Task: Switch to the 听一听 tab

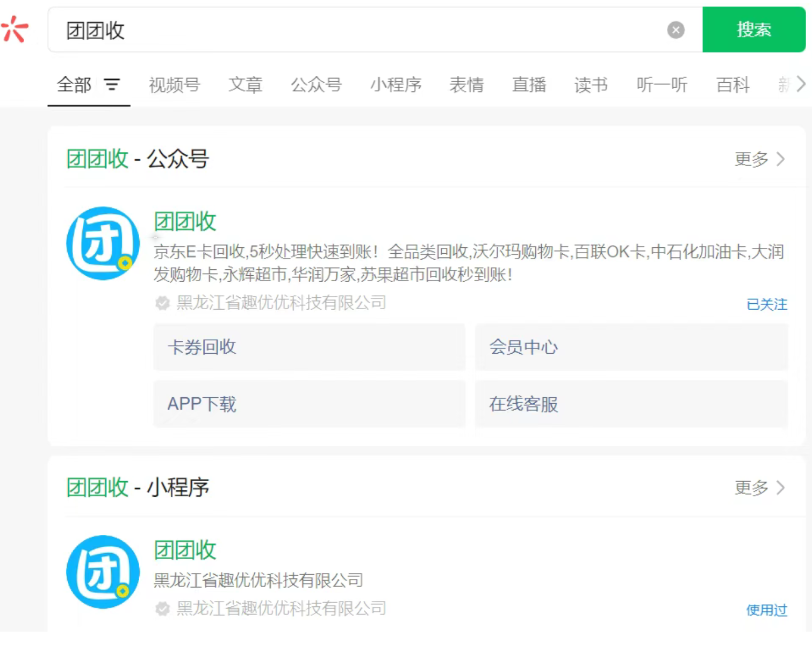Action: click(662, 85)
